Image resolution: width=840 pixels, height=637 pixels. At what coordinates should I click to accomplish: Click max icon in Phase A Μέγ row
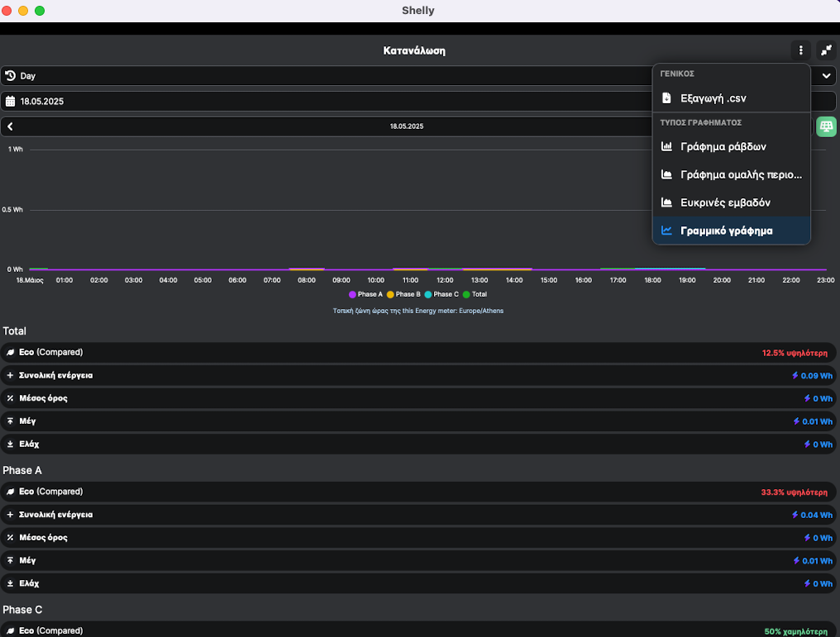(x=10, y=560)
